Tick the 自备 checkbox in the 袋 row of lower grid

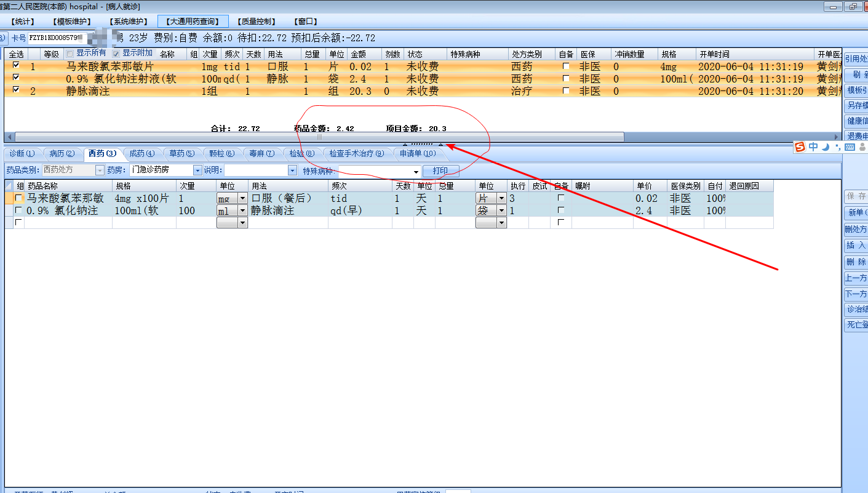click(560, 210)
